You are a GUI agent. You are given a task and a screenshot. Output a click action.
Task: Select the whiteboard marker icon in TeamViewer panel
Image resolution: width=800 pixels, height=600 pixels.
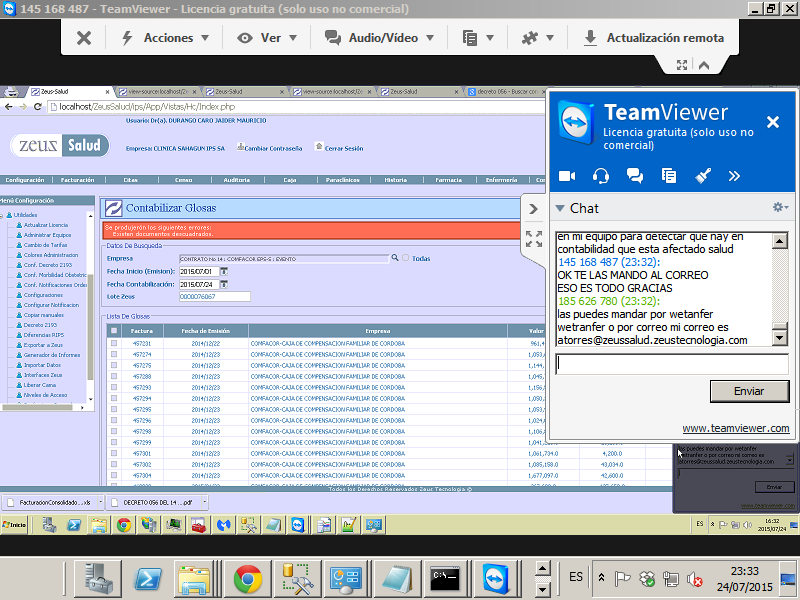(703, 176)
